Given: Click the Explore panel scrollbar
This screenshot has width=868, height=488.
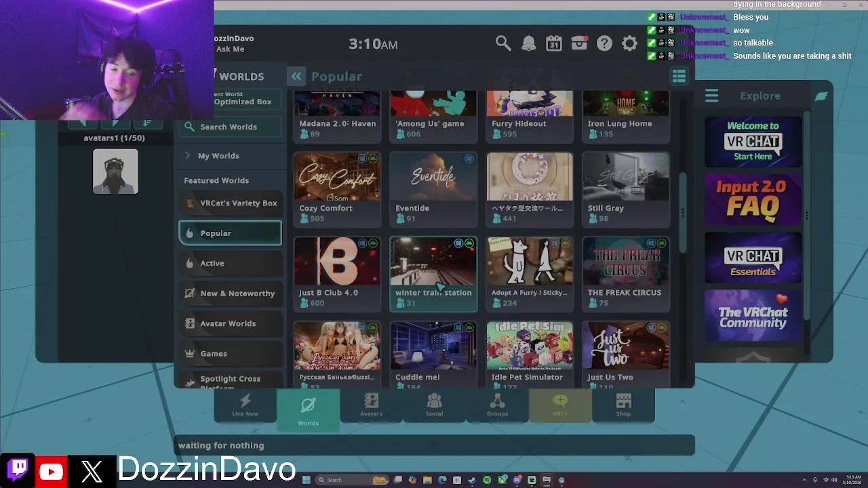Looking at the screenshot, I should coord(806,217).
